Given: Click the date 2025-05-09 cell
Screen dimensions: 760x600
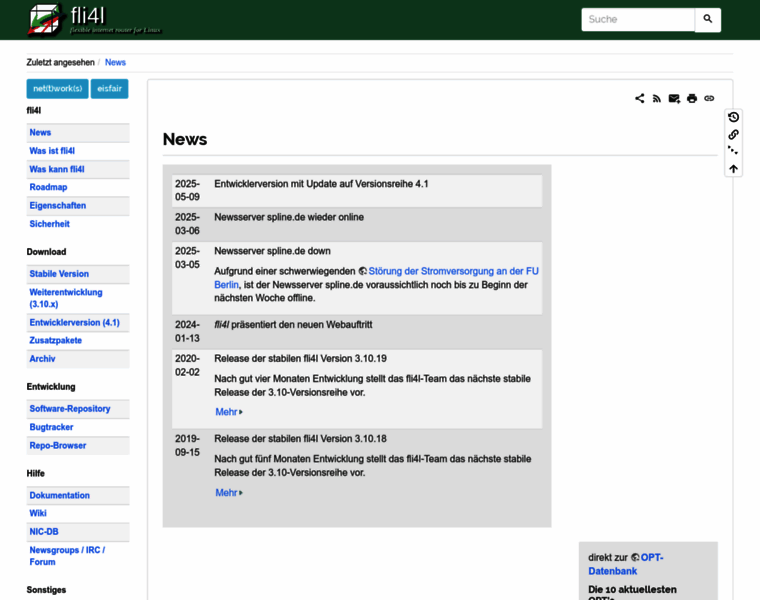Looking at the screenshot, I should click(x=188, y=190).
